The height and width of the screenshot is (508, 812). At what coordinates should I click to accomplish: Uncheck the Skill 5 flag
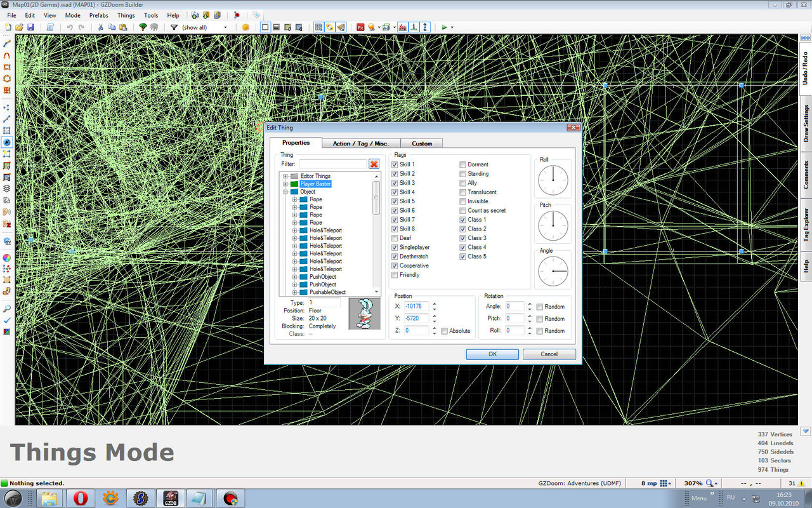pos(395,201)
